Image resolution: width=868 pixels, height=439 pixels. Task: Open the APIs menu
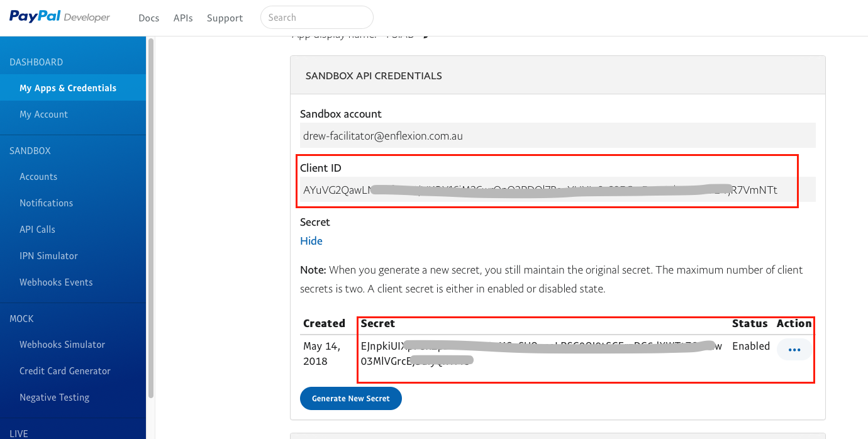click(x=183, y=18)
